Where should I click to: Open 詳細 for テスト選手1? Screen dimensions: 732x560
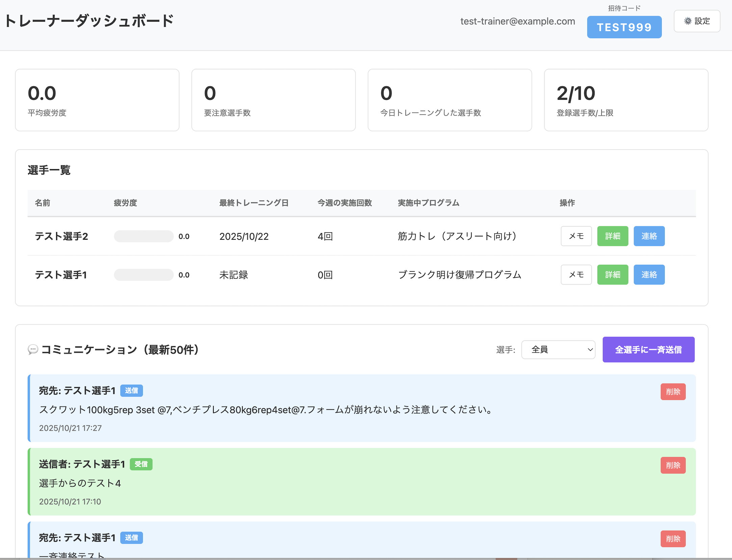(612, 275)
